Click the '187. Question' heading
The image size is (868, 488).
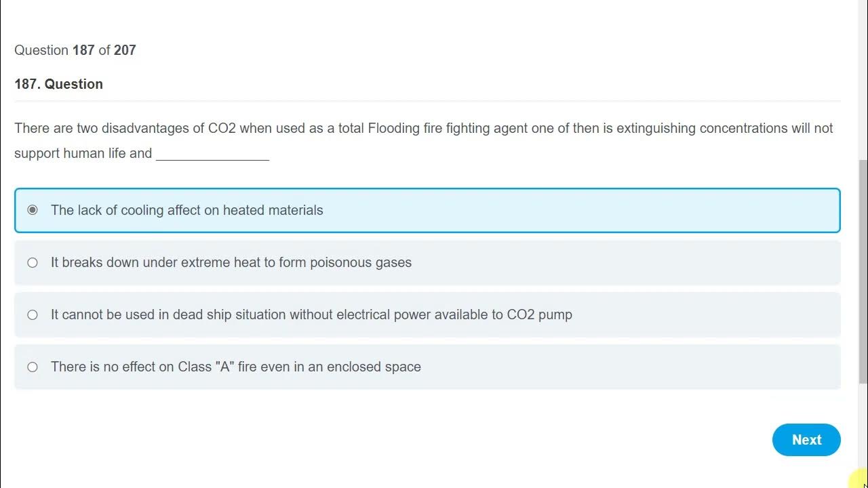point(58,84)
